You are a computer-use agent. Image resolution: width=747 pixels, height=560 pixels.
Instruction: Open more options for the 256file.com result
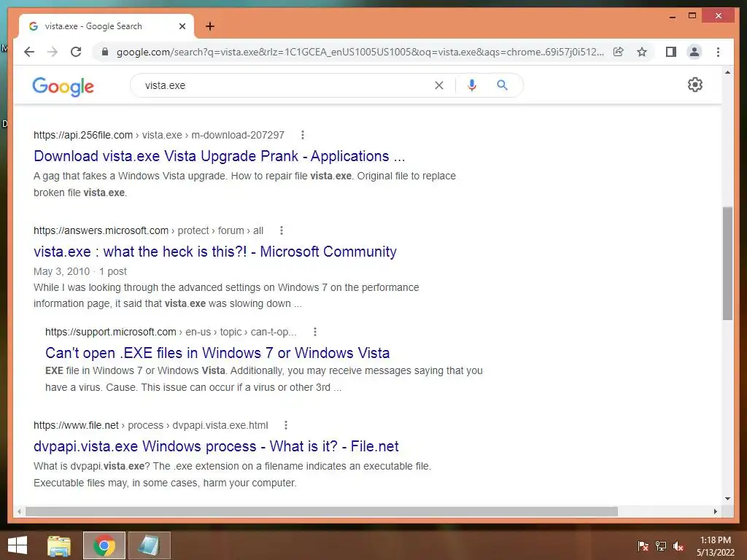click(303, 135)
